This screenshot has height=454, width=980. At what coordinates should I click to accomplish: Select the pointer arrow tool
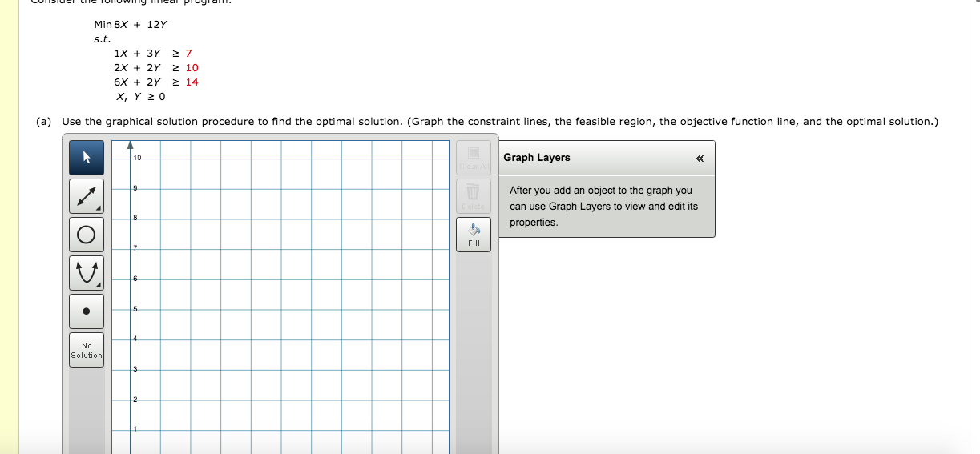pos(87,158)
